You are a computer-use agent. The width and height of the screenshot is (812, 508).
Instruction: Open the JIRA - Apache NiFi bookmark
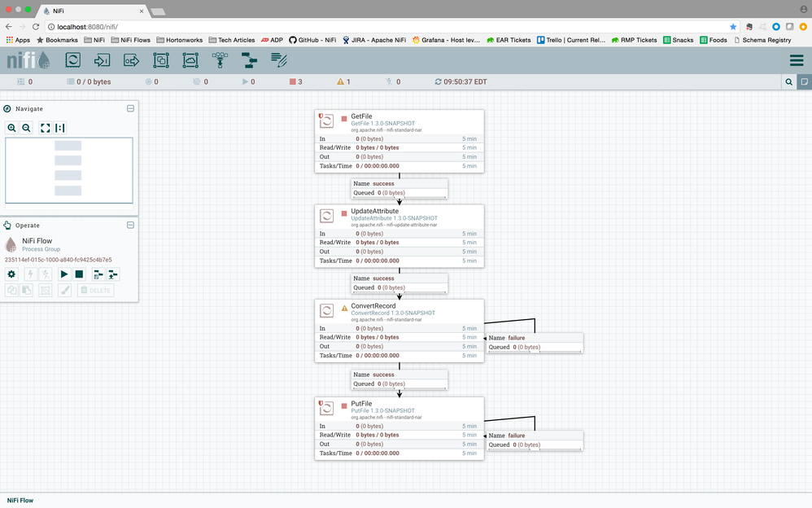click(374, 40)
